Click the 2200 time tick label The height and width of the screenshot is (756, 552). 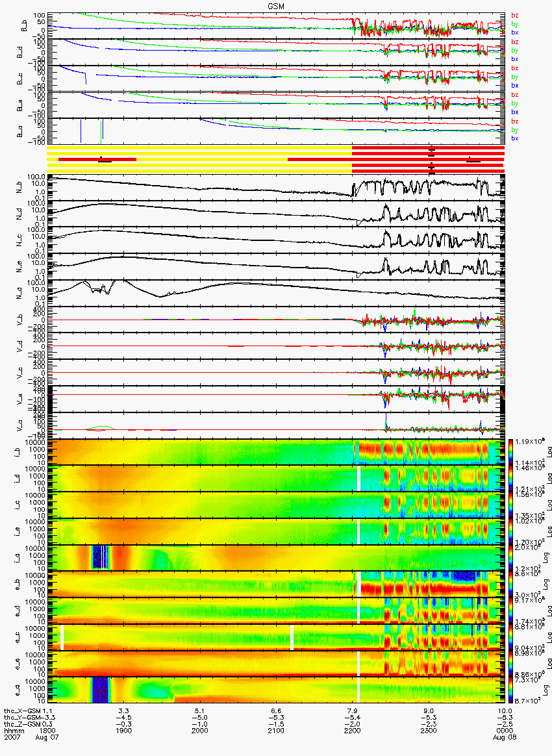click(x=353, y=731)
